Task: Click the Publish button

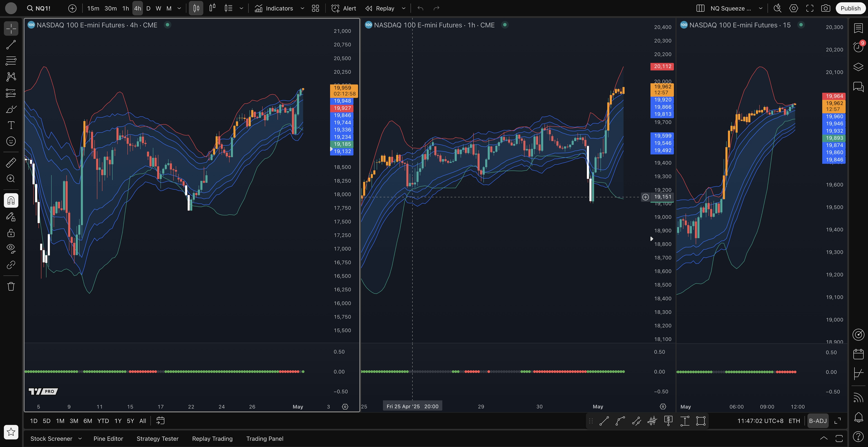Action: (850, 8)
